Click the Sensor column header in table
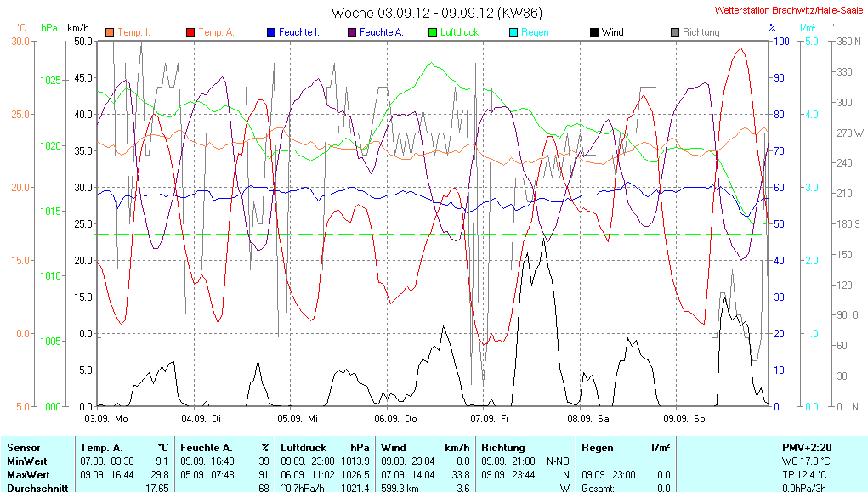868x492 pixels. coord(24,447)
